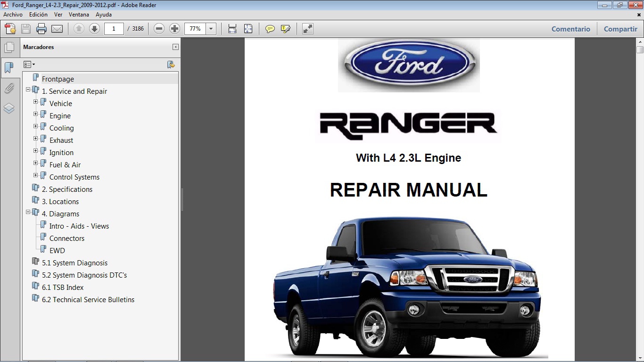
Task: Click the fit page width icon
Action: pos(232,29)
